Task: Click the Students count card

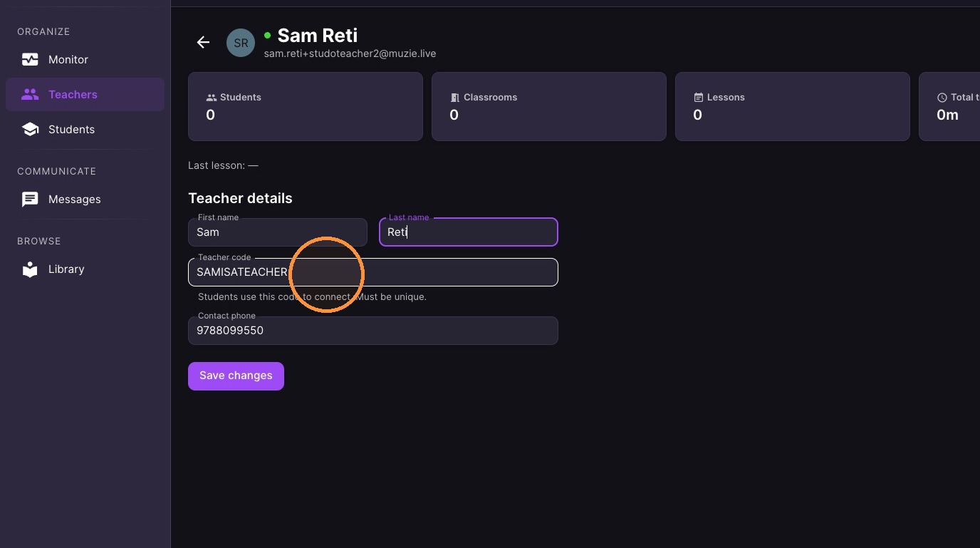Action: pos(306,106)
